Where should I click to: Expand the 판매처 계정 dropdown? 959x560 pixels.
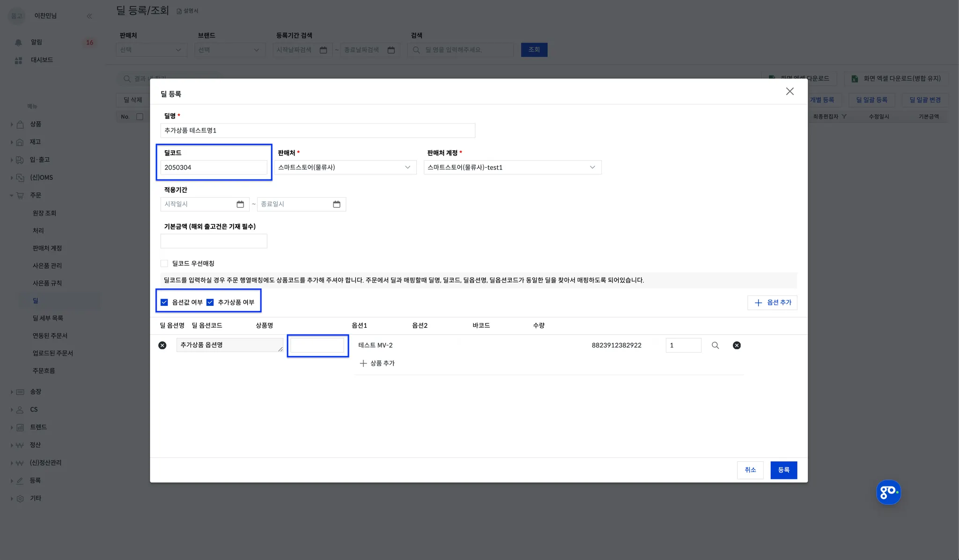coord(512,167)
